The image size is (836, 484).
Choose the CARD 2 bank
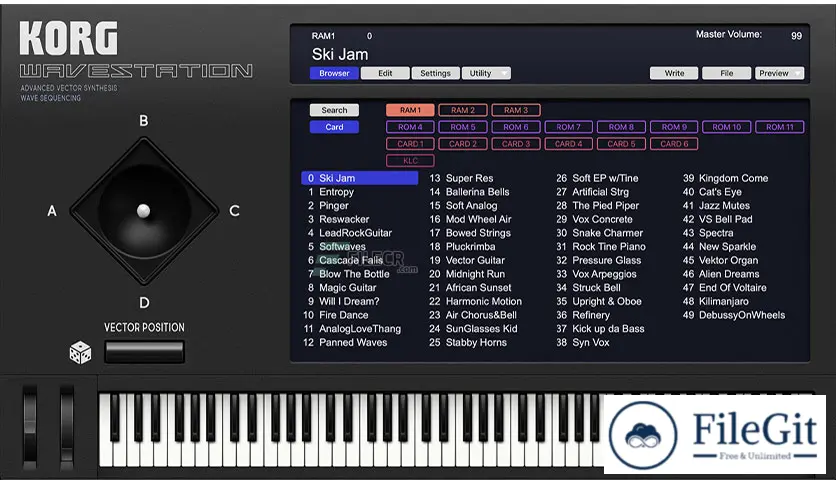coord(463,143)
